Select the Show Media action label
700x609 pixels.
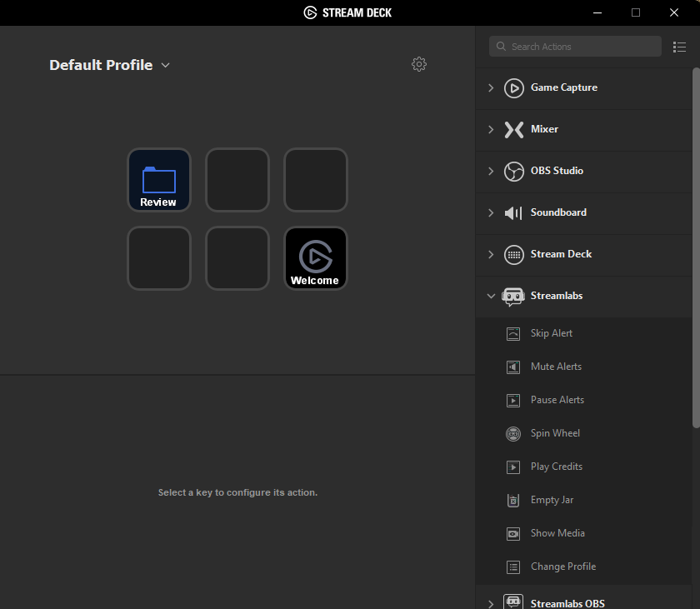pyautogui.click(x=557, y=533)
